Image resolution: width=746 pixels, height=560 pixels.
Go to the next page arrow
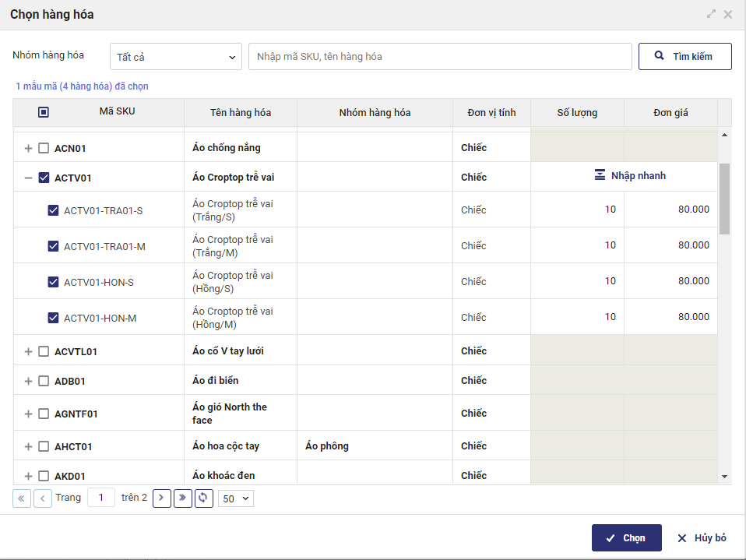[x=162, y=498]
